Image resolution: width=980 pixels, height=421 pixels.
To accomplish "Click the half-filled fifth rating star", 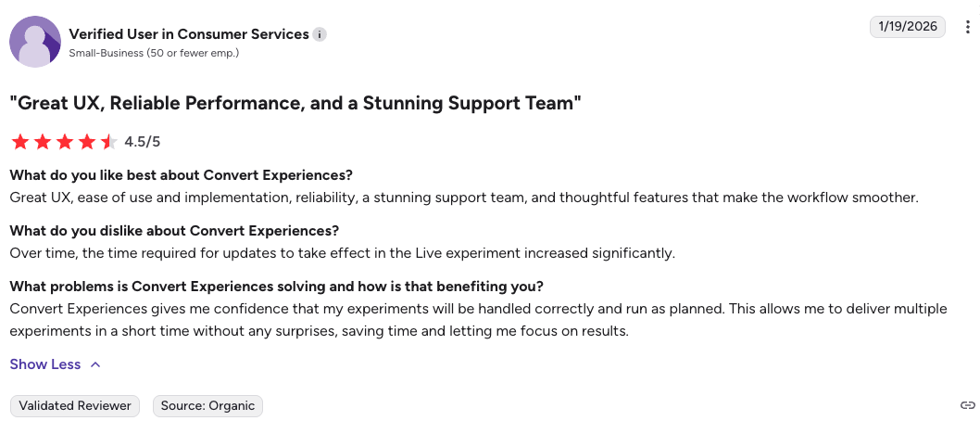I will [x=108, y=142].
